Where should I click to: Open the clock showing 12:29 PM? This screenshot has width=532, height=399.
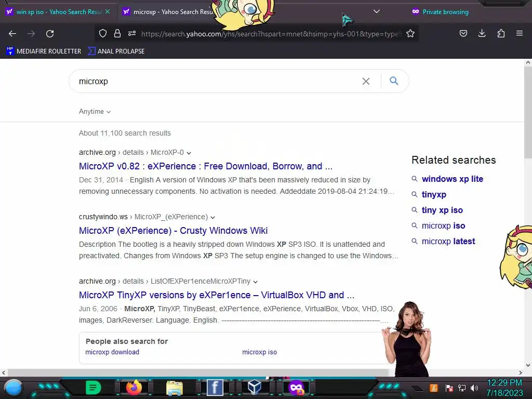[504, 383]
